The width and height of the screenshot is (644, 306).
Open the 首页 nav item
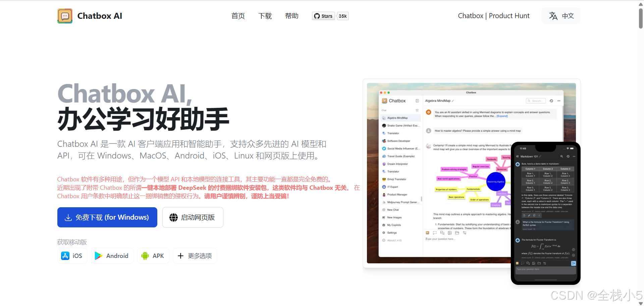pyautogui.click(x=238, y=16)
